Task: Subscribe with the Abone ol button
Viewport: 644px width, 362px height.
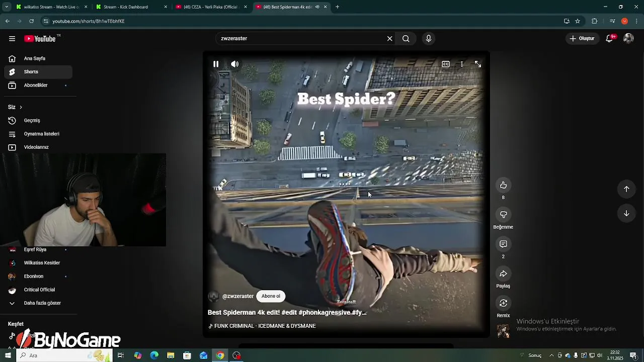Action: click(x=271, y=296)
